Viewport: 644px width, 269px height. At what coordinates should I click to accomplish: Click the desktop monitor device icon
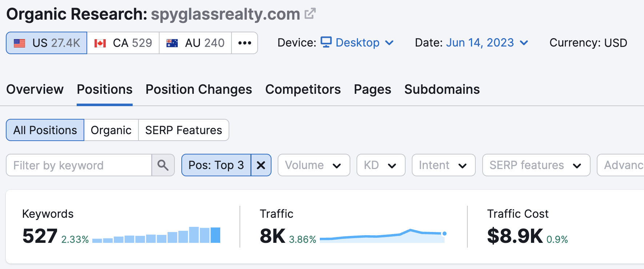tap(326, 42)
